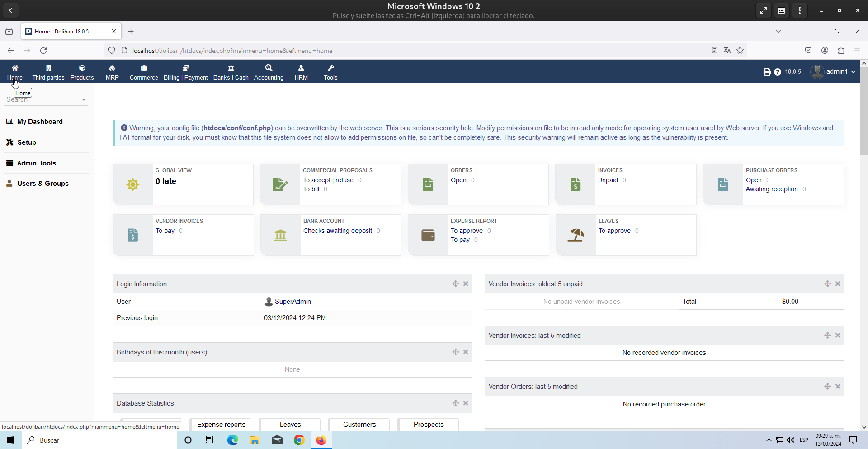This screenshot has height=449, width=868.
Task: Click the Windows taskbar Buscar search box
Action: [x=99, y=440]
